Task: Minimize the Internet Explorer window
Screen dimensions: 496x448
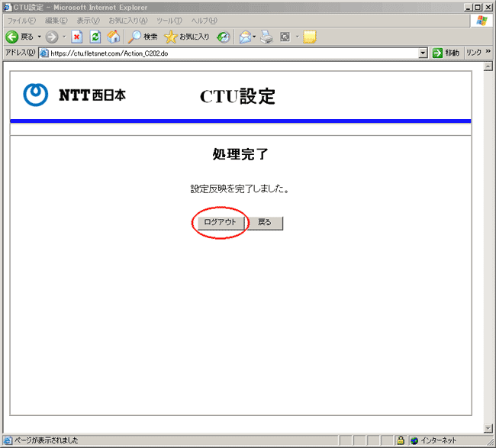Action: point(469,7)
